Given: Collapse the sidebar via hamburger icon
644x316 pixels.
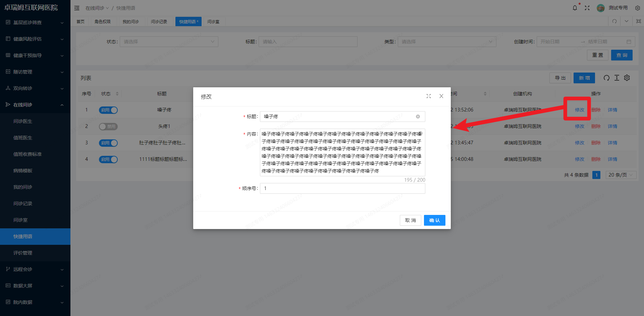Looking at the screenshot, I should coord(77,8).
